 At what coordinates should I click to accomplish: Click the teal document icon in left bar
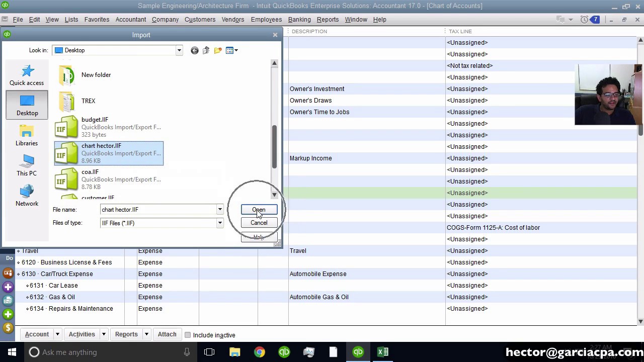(8, 300)
